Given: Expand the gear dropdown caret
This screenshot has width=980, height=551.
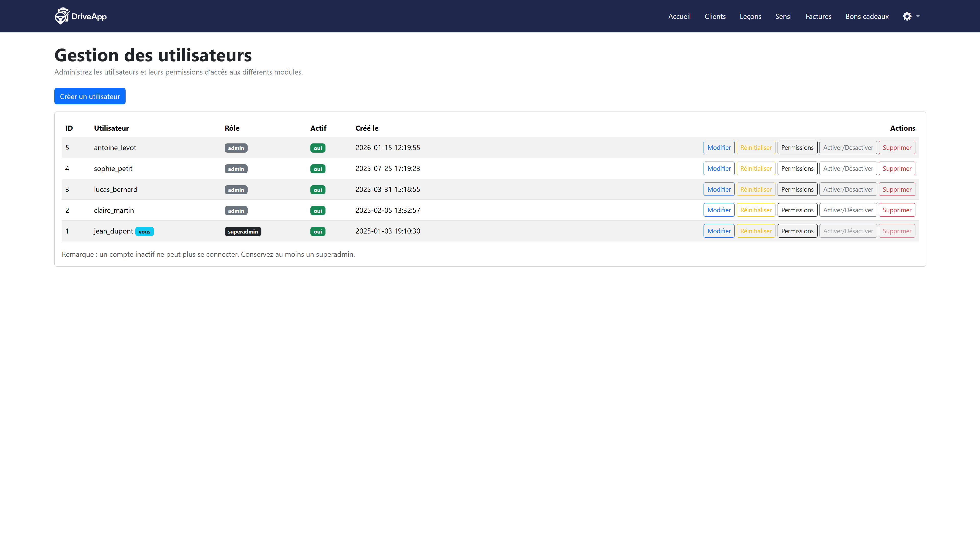Looking at the screenshot, I should (918, 16).
